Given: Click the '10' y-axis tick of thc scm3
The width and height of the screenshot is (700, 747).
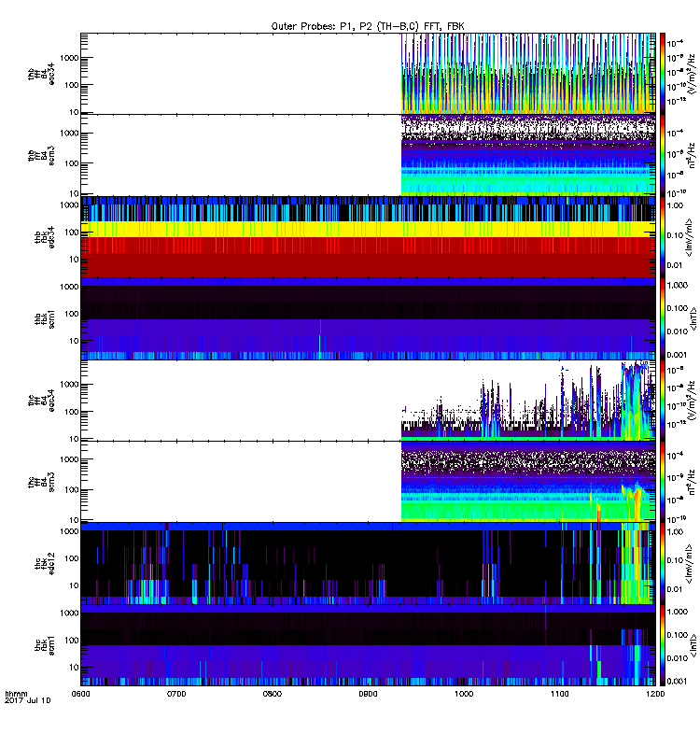Looking at the screenshot, I should [74, 520].
